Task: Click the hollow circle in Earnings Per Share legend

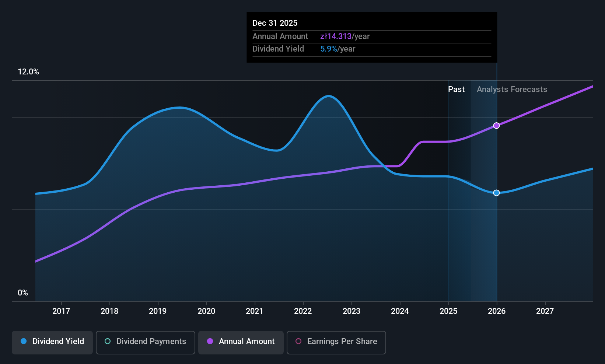Action: point(298,341)
